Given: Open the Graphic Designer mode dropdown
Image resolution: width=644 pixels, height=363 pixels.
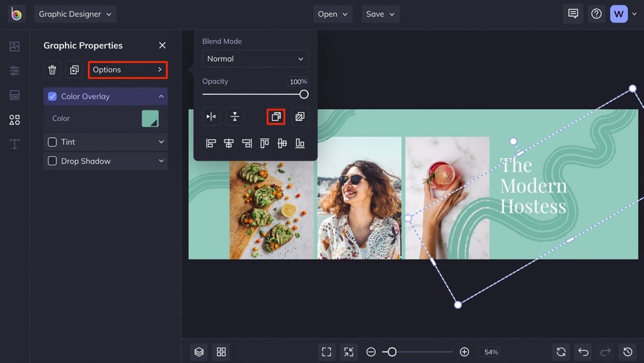Looking at the screenshot, I should (x=75, y=14).
